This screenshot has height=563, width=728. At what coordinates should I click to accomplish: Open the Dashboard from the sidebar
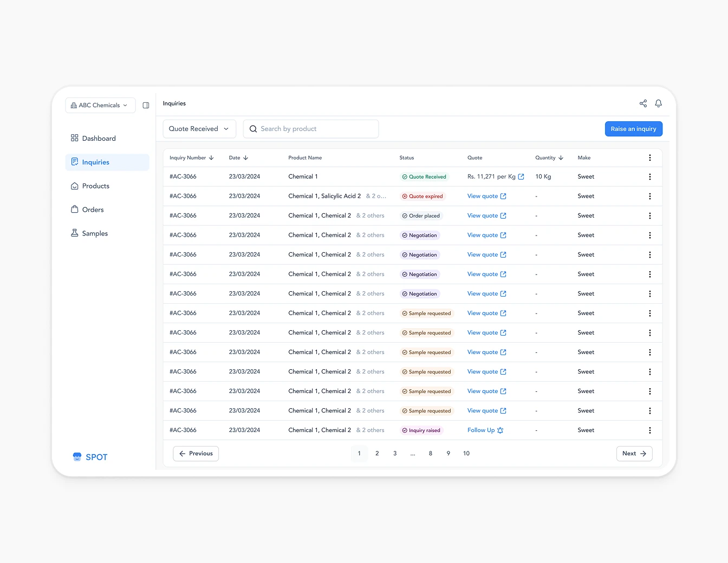coord(99,138)
